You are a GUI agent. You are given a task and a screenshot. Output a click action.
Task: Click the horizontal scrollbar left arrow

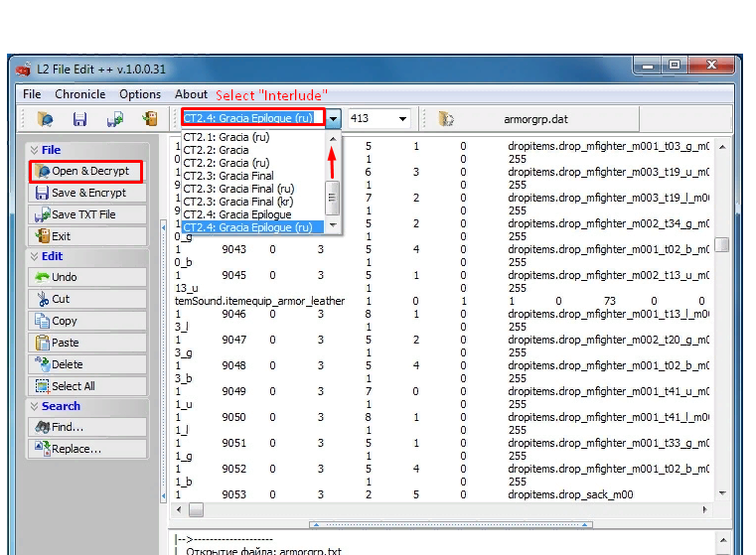180,509
